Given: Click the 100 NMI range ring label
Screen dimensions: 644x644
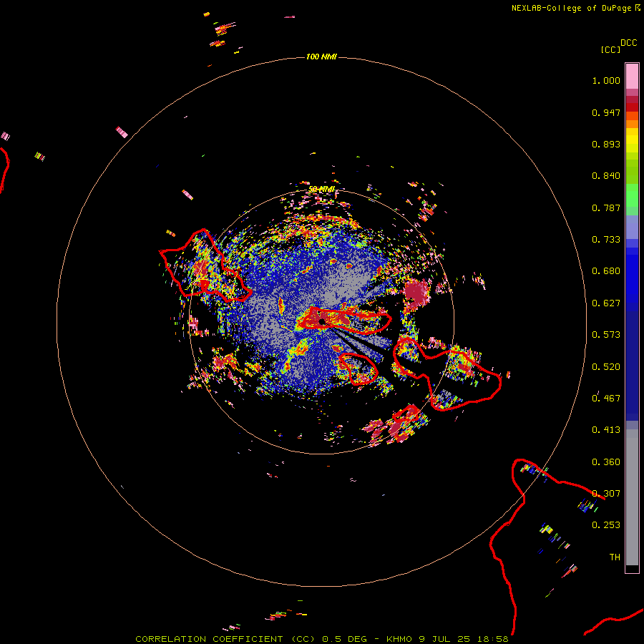Looking at the screenshot, I should click(321, 57).
